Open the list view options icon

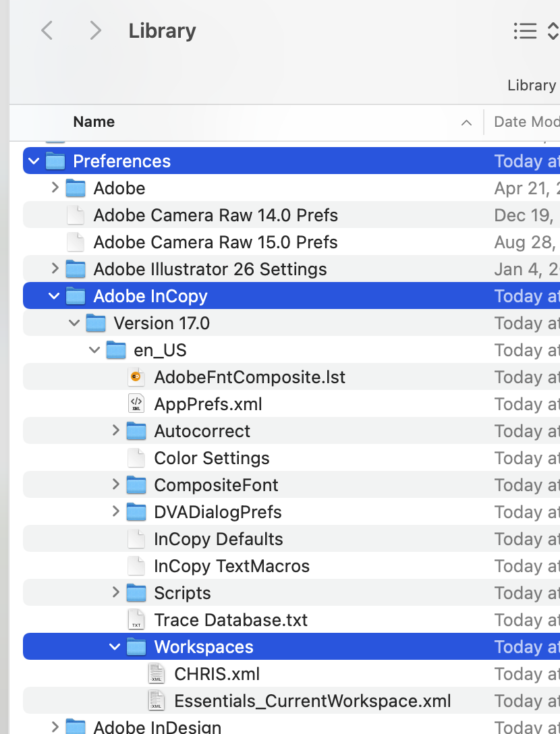[x=525, y=31]
